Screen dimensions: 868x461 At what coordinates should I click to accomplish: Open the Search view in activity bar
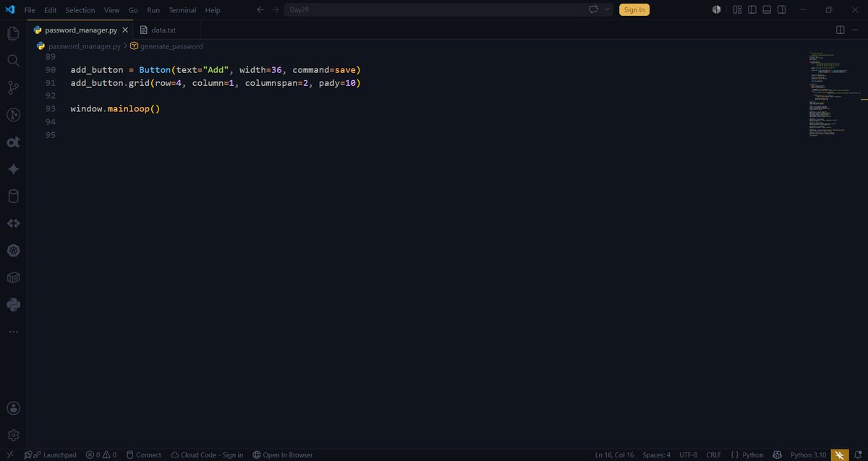[x=13, y=61]
